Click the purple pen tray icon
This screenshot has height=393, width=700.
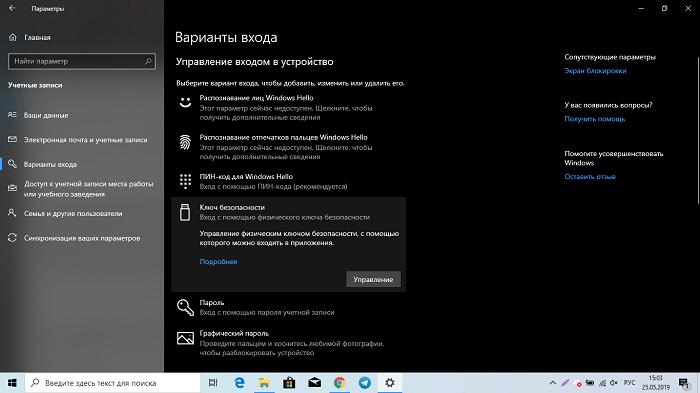click(565, 383)
